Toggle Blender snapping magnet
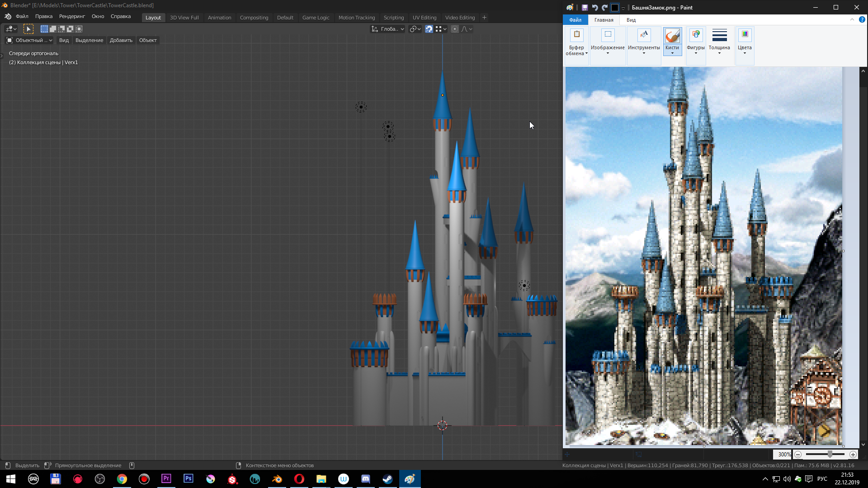This screenshot has height=488, width=868. coord(429,29)
